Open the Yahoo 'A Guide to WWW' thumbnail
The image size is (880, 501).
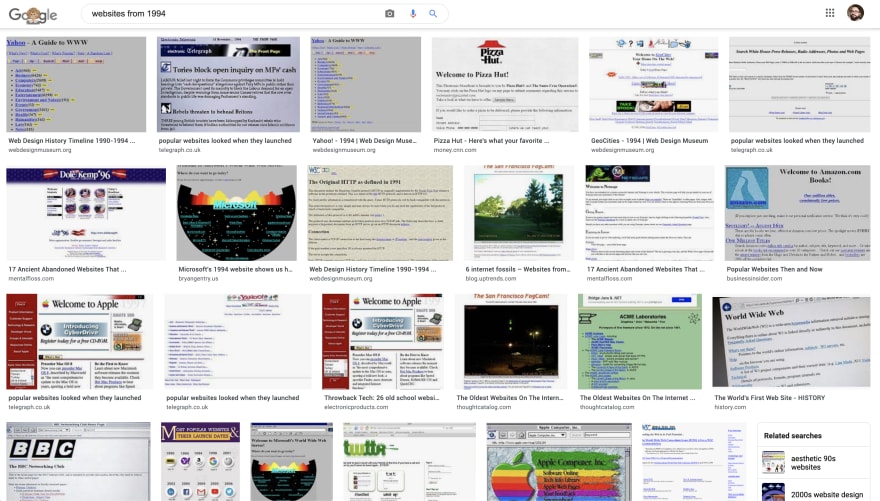click(76, 85)
